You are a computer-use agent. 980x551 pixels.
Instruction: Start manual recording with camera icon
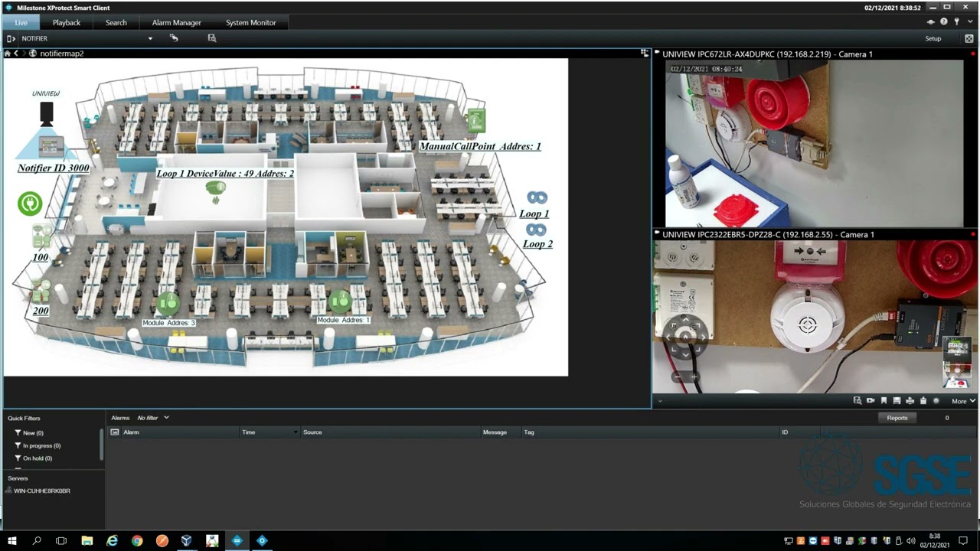(871, 401)
